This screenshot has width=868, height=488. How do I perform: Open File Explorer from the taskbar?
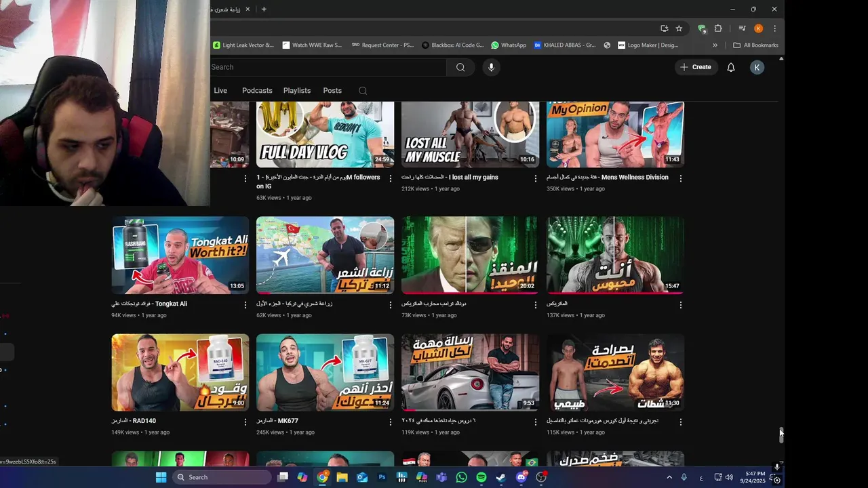[342, 477]
